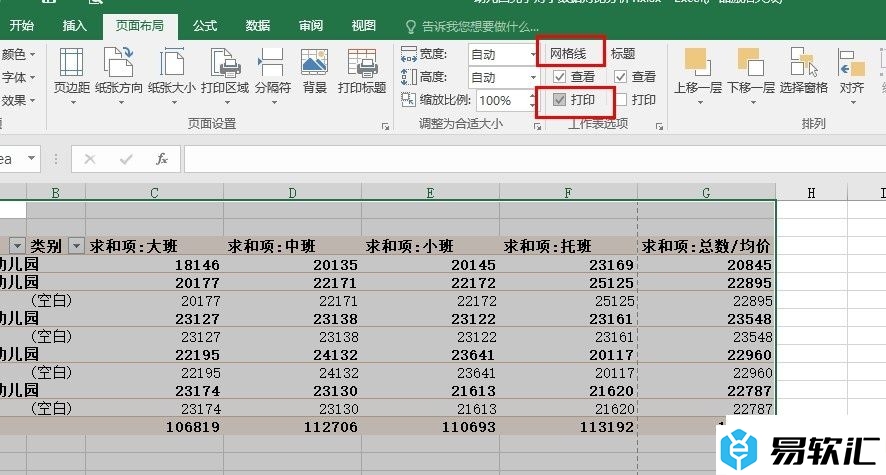Open the 纸张大小 paper size tool
This screenshot has height=475, width=886.
point(171,65)
